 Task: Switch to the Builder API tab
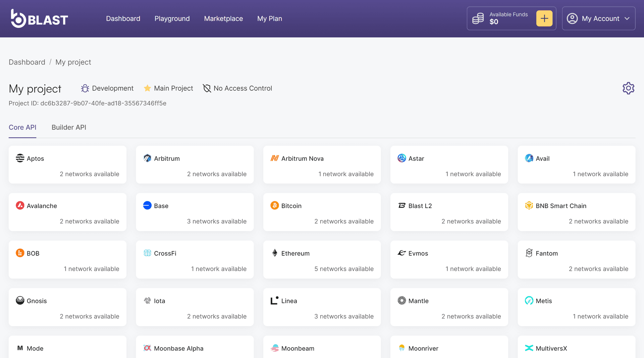click(x=69, y=127)
